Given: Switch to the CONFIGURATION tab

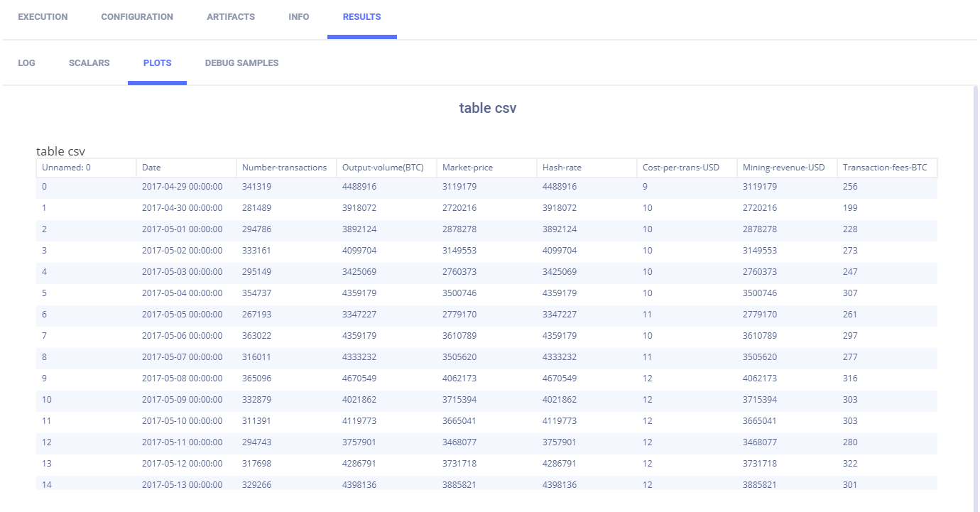Looking at the screenshot, I should pyautogui.click(x=137, y=17).
